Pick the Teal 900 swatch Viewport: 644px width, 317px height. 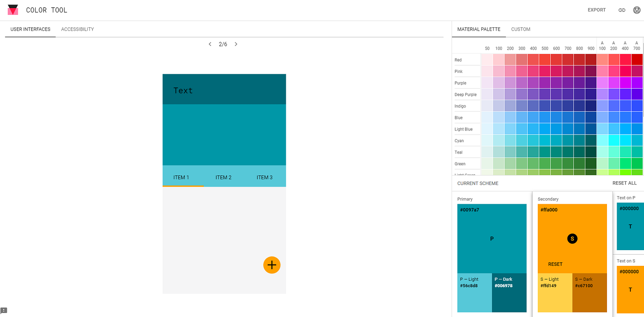(x=591, y=152)
